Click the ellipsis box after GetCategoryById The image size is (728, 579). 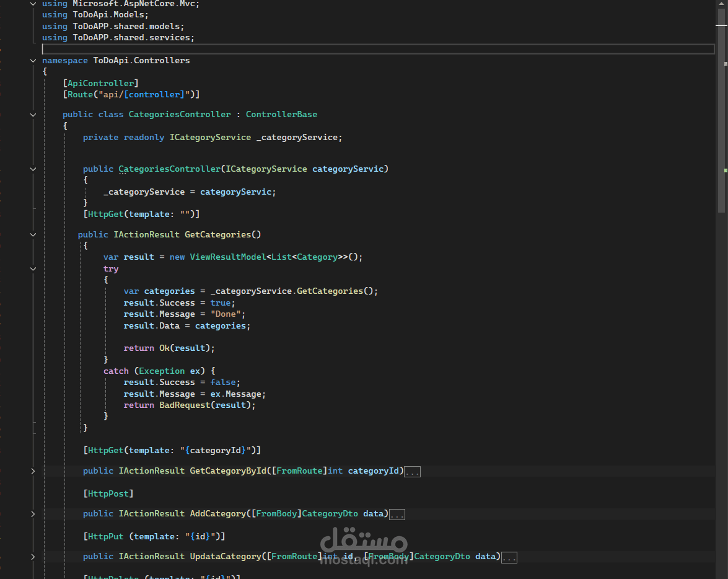tap(412, 472)
